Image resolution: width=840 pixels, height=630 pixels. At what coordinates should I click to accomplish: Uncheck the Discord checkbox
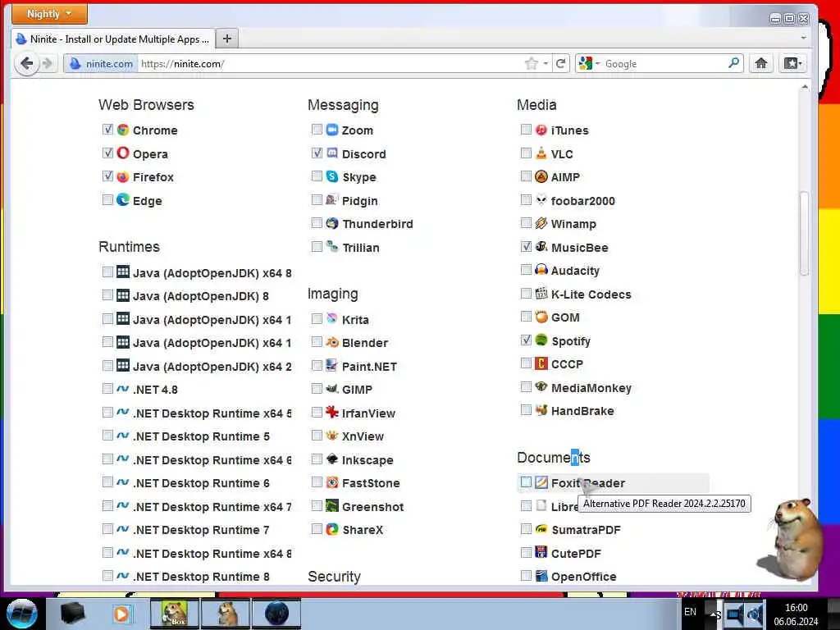click(317, 153)
